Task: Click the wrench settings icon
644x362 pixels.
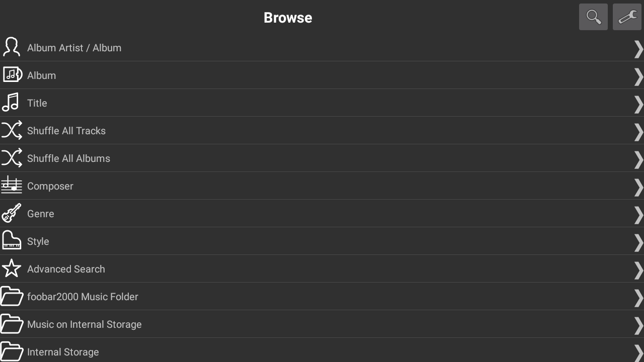Action: point(627,17)
